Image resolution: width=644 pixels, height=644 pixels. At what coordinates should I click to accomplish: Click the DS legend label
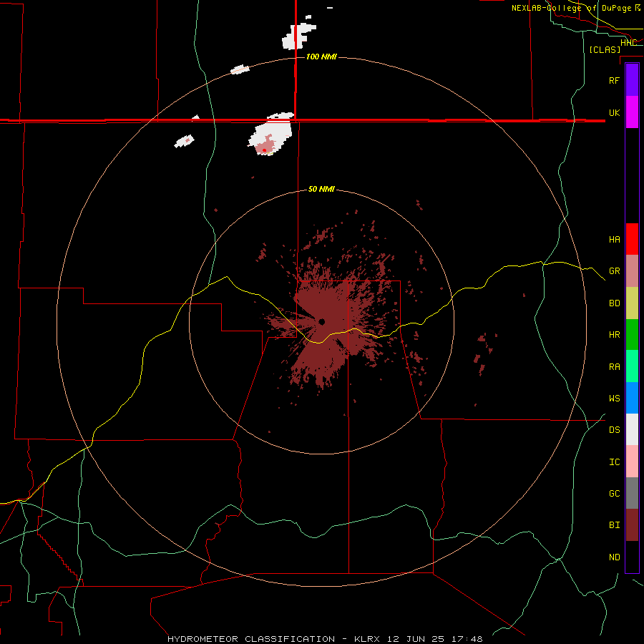(614, 429)
